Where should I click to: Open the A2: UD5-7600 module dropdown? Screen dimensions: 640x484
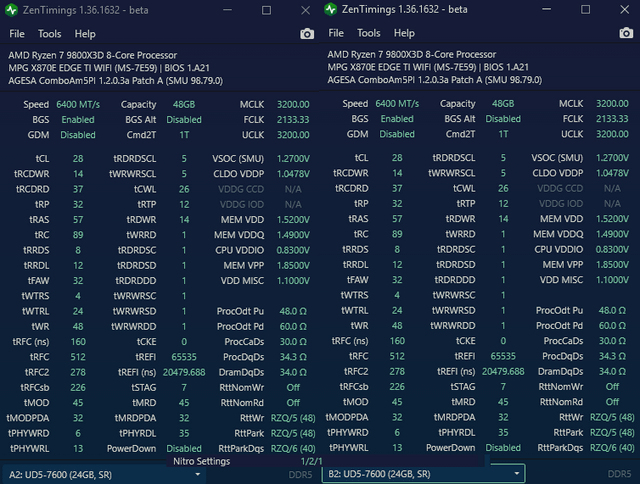(x=104, y=475)
